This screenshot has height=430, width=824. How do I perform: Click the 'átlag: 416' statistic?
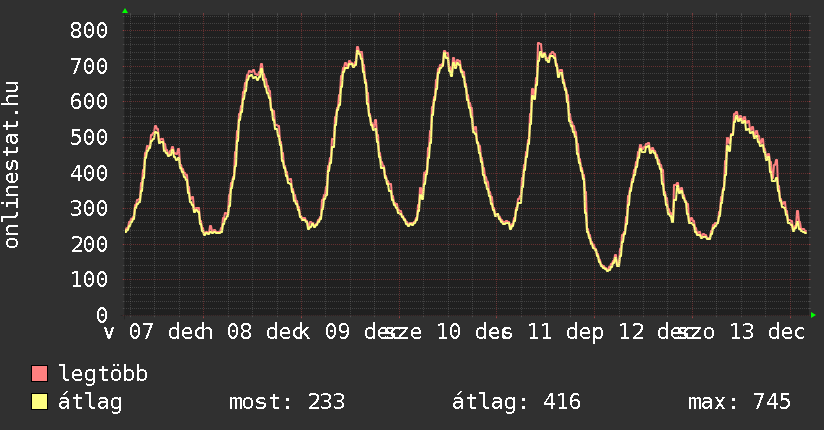point(517,403)
